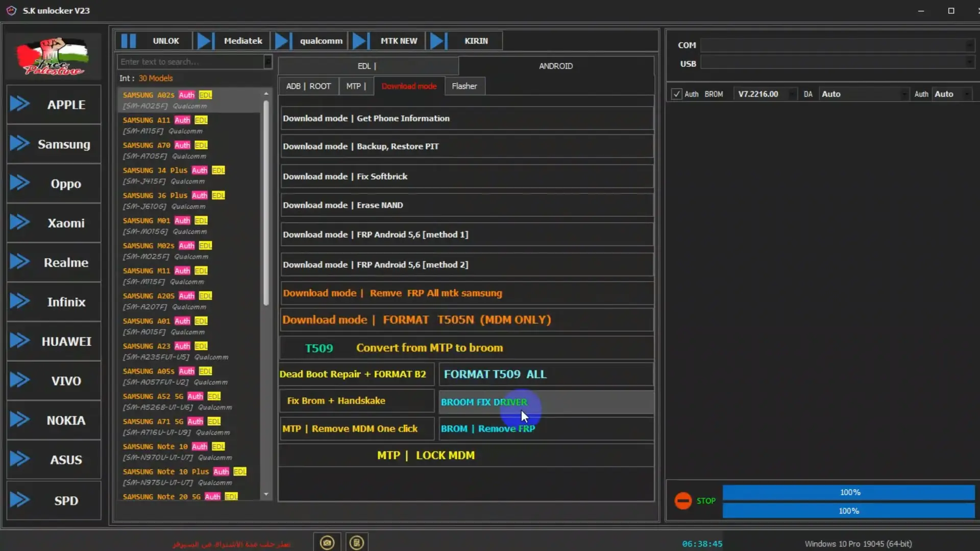This screenshot has width=980, height=551.
Task: Click Download mode Get Phone Information
Action: pyautogui.click(x=467, y=118)
